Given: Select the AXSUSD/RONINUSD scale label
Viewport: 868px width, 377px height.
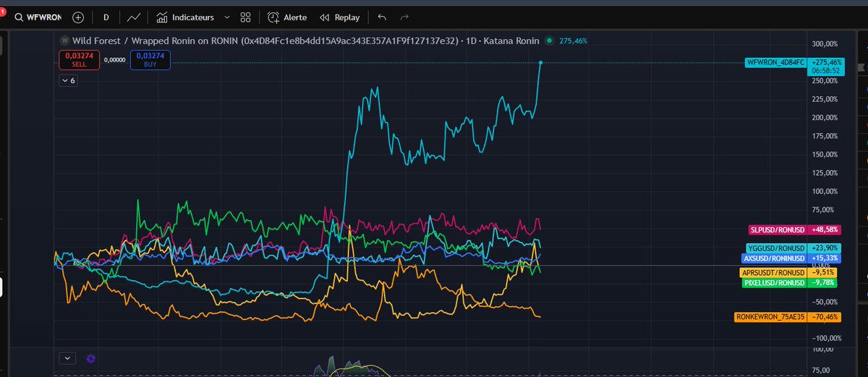Looking at the screenshot, I should (x=775, y=258).
